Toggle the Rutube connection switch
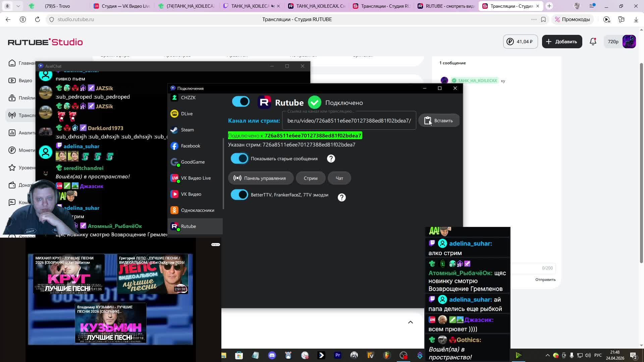 (240, 102)
